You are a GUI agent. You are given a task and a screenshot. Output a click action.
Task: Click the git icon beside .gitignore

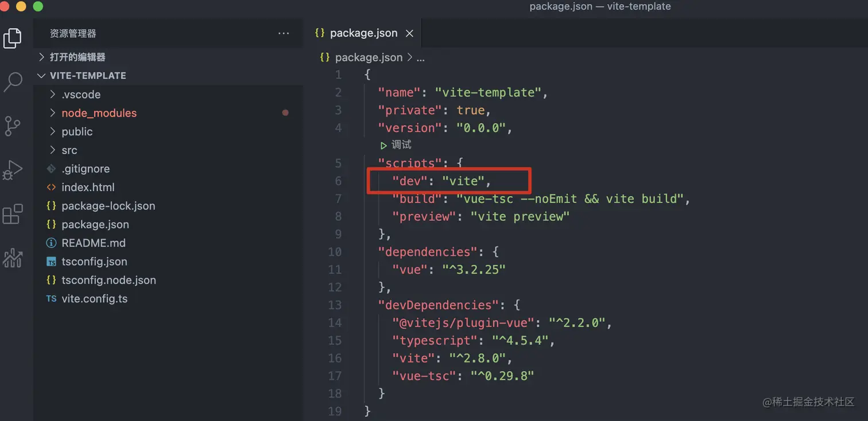[x=51, y=169]
